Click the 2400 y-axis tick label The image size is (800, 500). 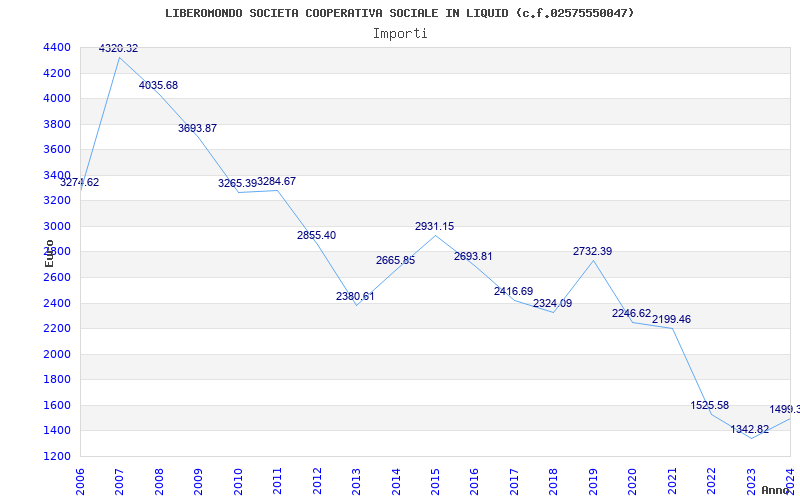[x=57, y=303]
